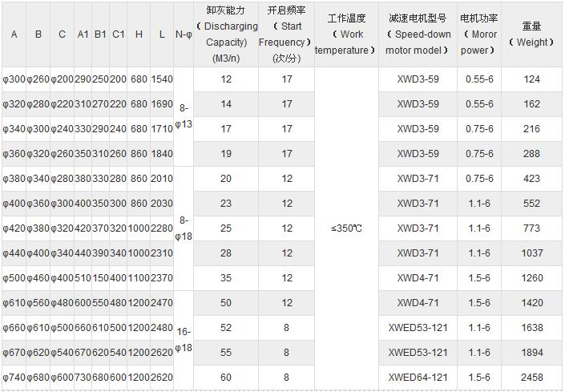Select weight value 216
This screenshot has height=392, width=565.
[x=532, y=129]
